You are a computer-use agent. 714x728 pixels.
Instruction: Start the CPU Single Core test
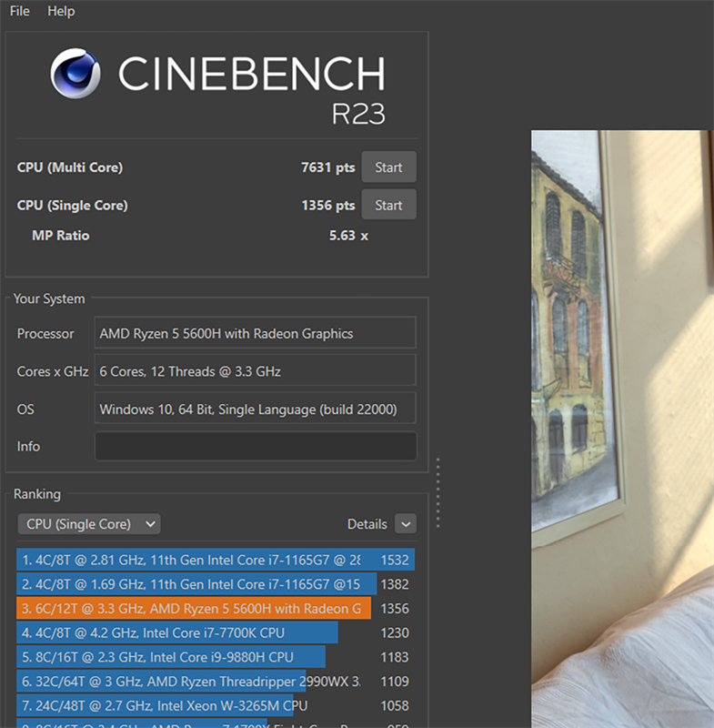(x=388, y=205)
